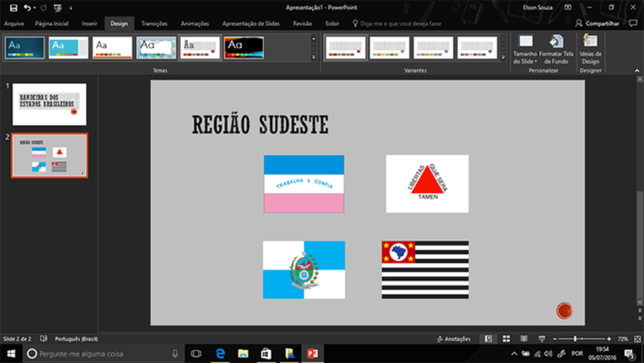Select the blue seal variant
The image size is (644, 363).
[433, 48]
